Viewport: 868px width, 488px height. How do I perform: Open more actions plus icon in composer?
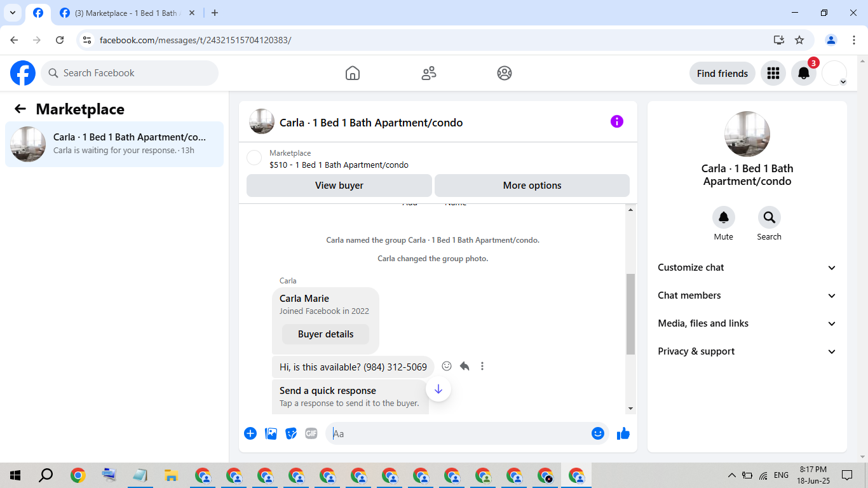click(x=250, y=433)
